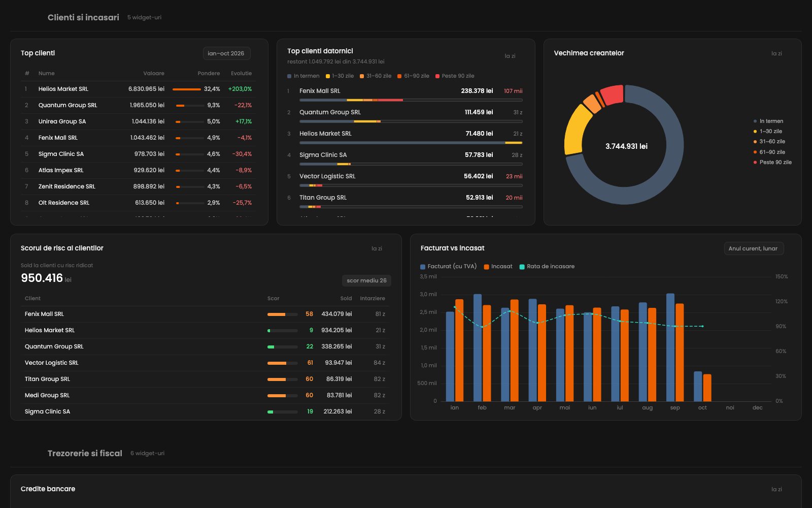Toggle In termen in Vechimea creantelor legend
Image resolution: width=812 pixels, height=508 pixels.
[x=768, y=121]
